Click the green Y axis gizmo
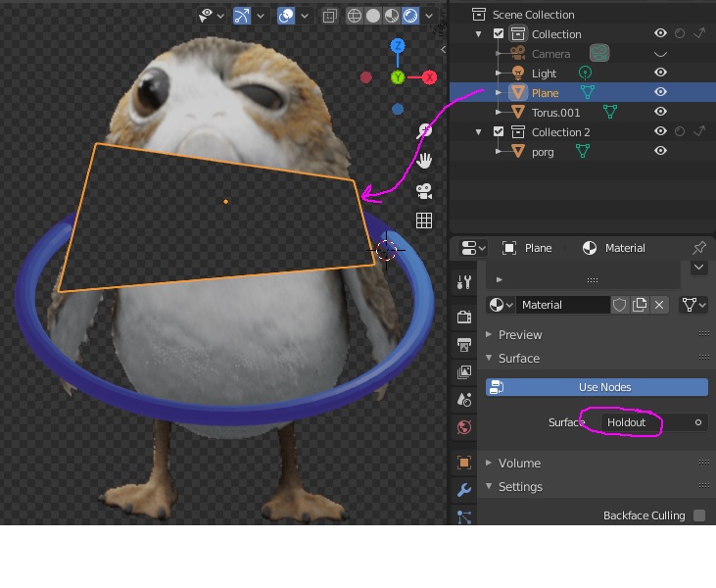This screenshot has width=716, height=588. [398, 77]
